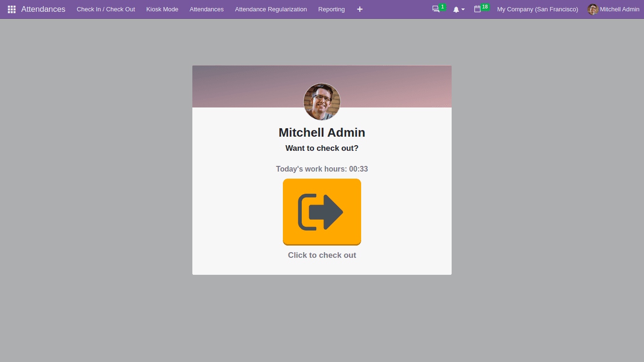Click the orange check-out arrow icon
Screen dimensions: 644x362
pos(322,212)
